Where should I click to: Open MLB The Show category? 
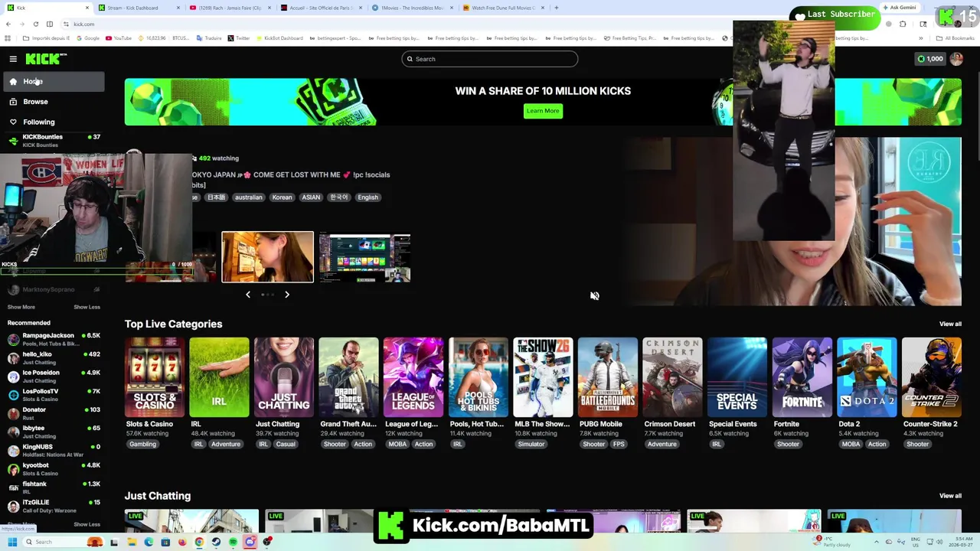click(x=543, y=377)
